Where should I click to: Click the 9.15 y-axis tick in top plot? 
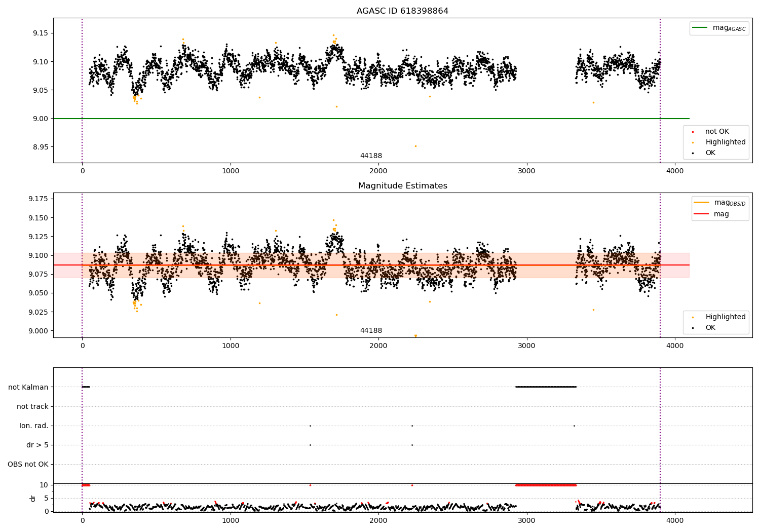(40, 33)
